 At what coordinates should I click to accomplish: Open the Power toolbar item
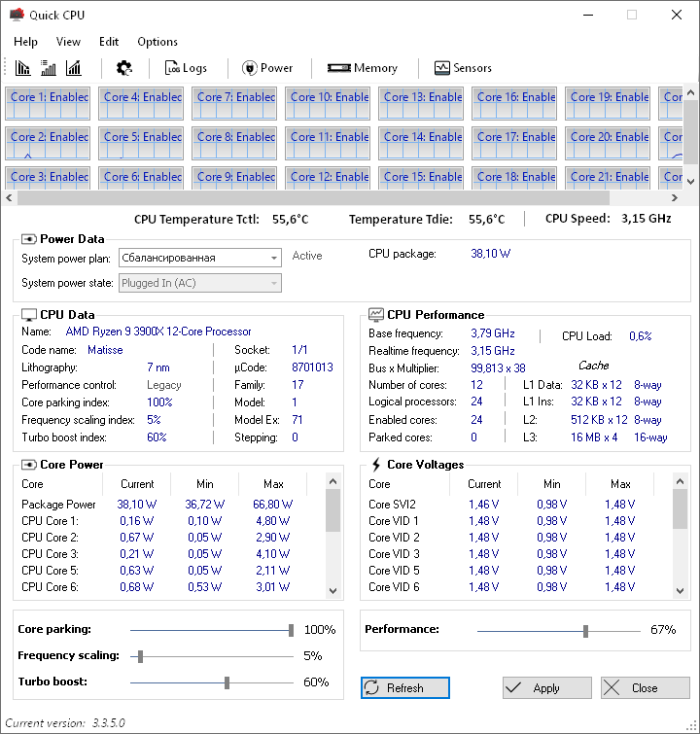(x=267, y=68)
